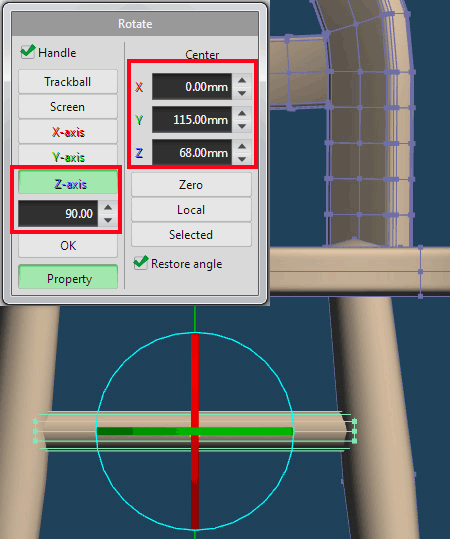The width and height of the screenshot is (450, 539).
Task: Decrease the 90.00 rotation angle with down arrow
Action: [108, 220]
